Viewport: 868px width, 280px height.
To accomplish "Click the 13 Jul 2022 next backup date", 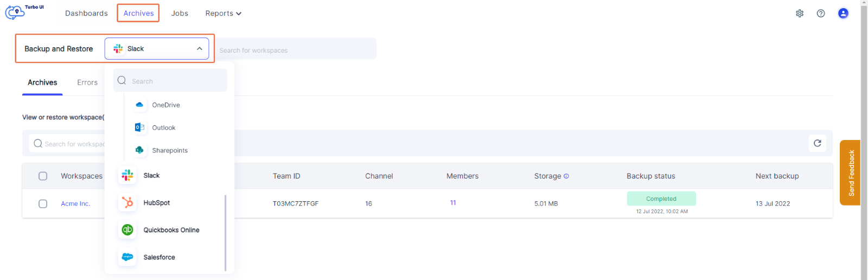I will coord(773,204).
